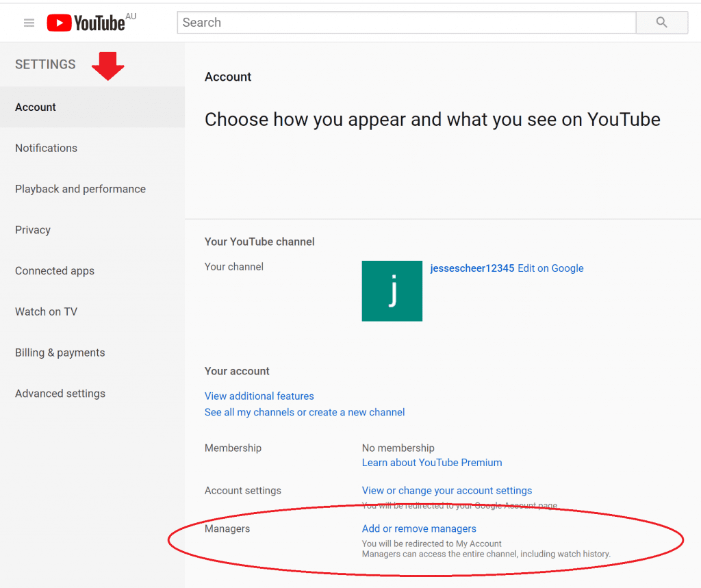The width and height of the screenshot is (701, 588).
Task: Click Learn about YouTube Premium
Action: pos(432,462)
